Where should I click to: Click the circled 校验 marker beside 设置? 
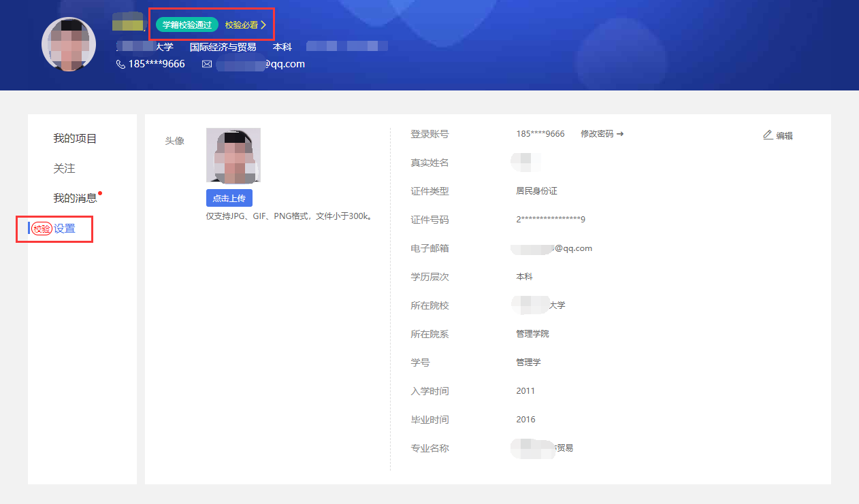coord(42,229)
